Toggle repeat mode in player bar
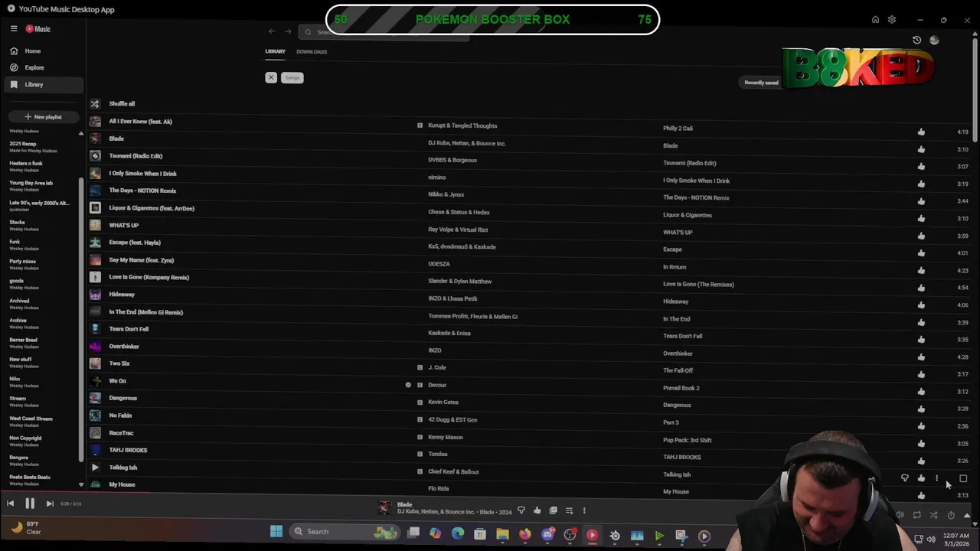The height and width of the screenshot is (551, 980). pos(917,515)
